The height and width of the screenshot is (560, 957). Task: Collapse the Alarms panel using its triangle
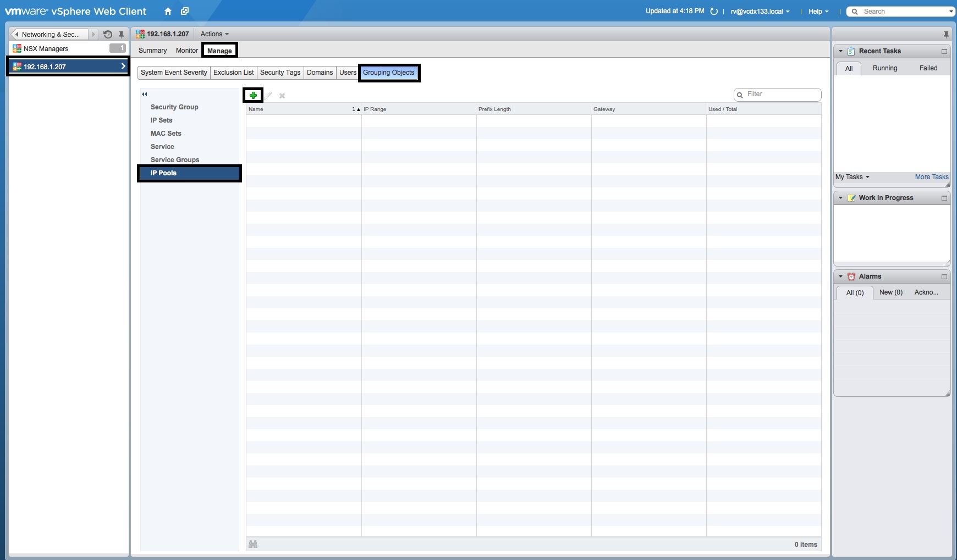(x=840, y=276)
